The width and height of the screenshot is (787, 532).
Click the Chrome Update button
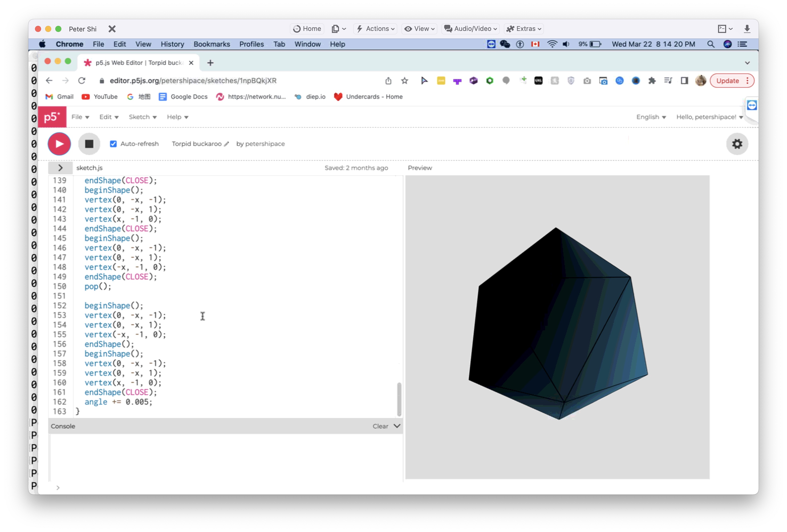pyautogui.click(x=732, y=81)
